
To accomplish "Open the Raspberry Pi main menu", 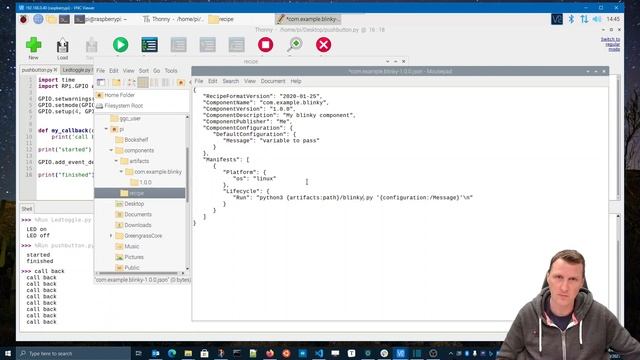I will point(24,19).
